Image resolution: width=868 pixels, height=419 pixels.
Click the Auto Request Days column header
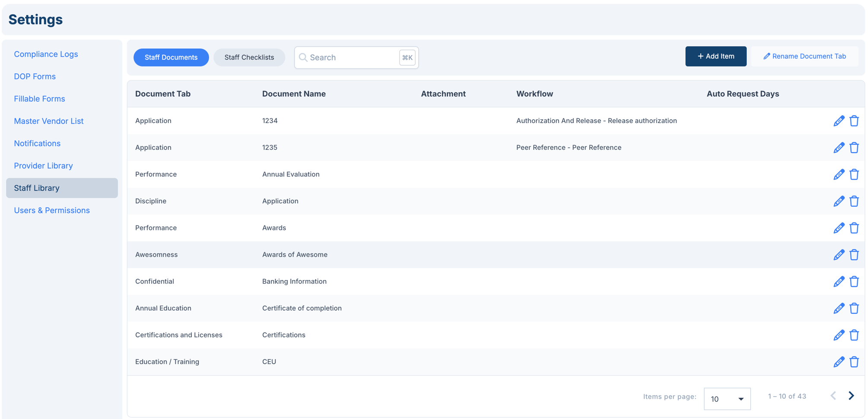click(743, 94)
